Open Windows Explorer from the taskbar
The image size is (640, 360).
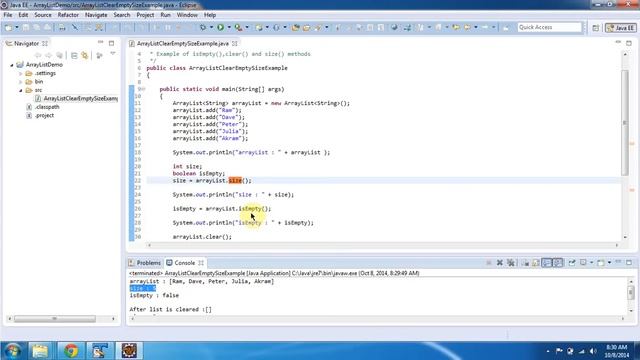(x=40, y=351)
